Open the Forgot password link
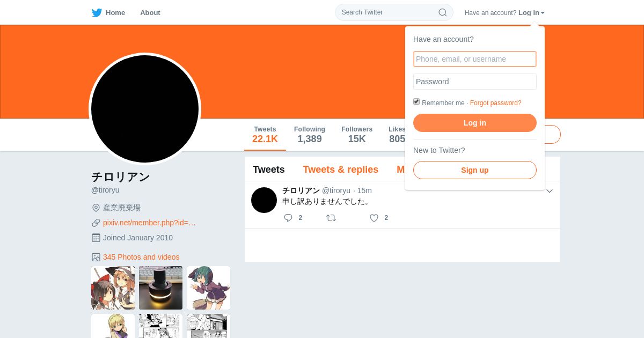The image size is (644, 338). click(x=496, y=103)
